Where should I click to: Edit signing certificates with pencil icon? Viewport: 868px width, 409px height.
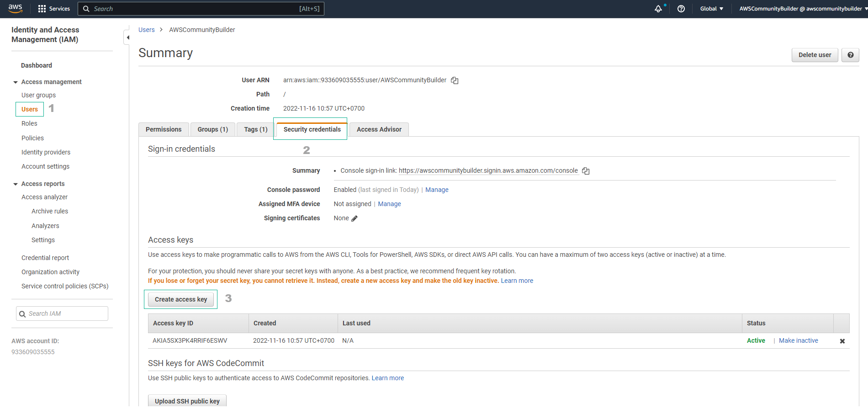355,218
